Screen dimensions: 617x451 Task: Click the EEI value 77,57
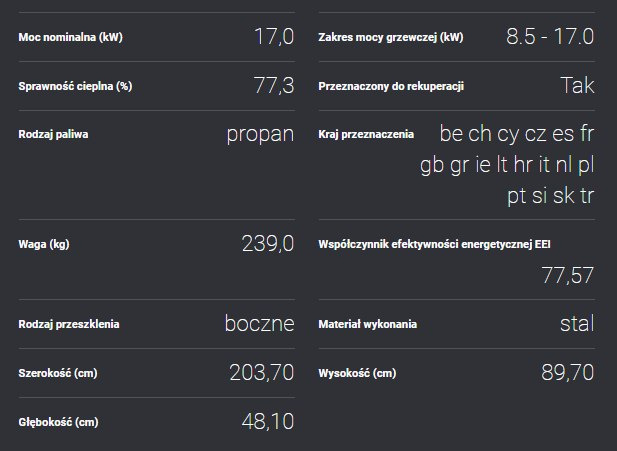click(x=567, y=275)
